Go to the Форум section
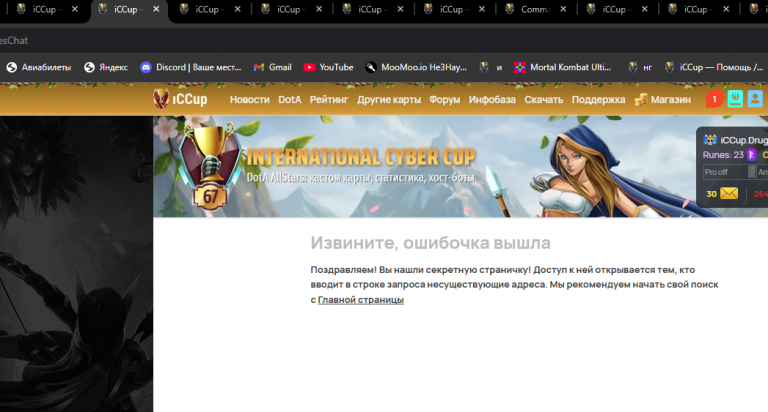This screenshot has width=768, height=412. click(445, 99)
